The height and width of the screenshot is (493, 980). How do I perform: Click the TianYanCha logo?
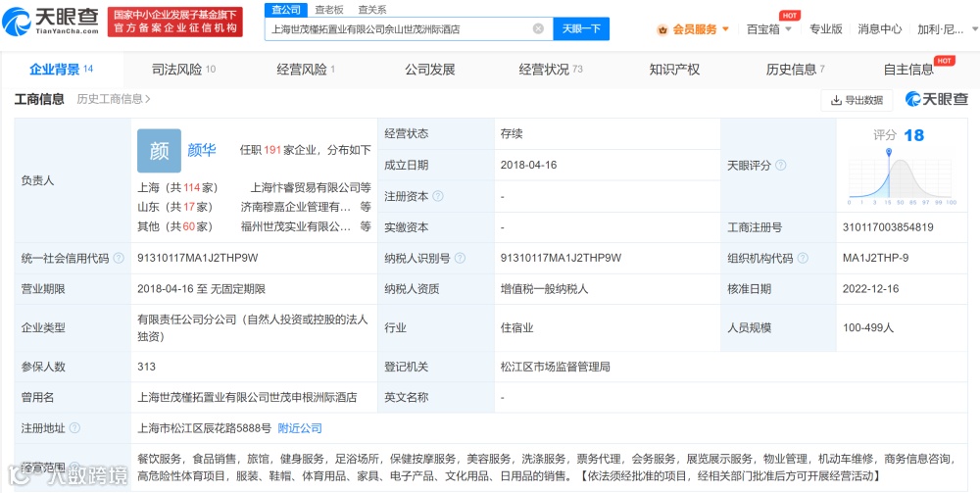coord(50,22)
